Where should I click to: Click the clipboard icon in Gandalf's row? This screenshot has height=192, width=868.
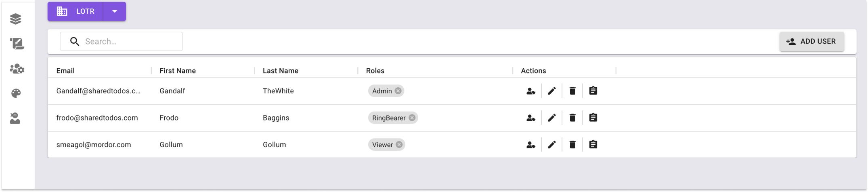(593, 91)
